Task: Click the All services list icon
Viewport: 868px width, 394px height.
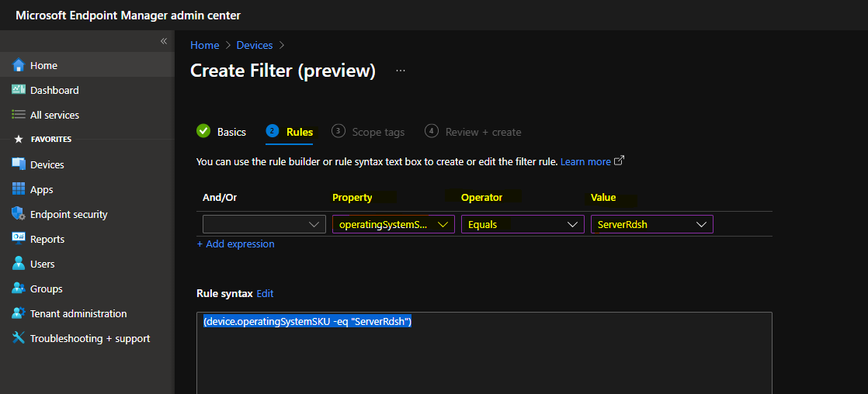Action: 19,115
